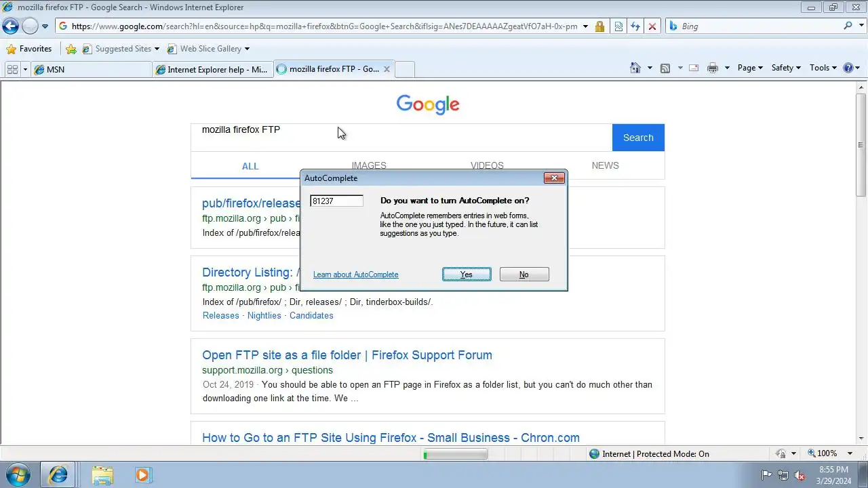Click the Forward navigation button
This screenshot has height=488, width=868.
pos(30,26)
